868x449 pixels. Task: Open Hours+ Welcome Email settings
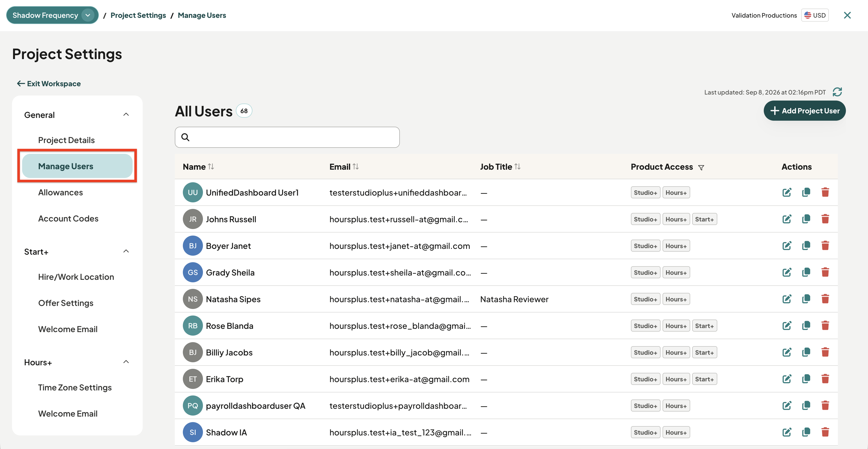click(x=68, y=414)
